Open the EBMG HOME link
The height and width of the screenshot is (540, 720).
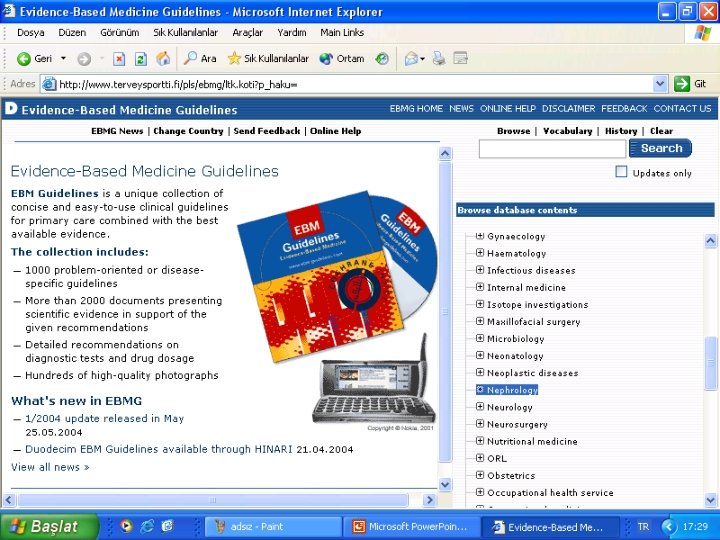pyautogui.click(x=416, y=109)
